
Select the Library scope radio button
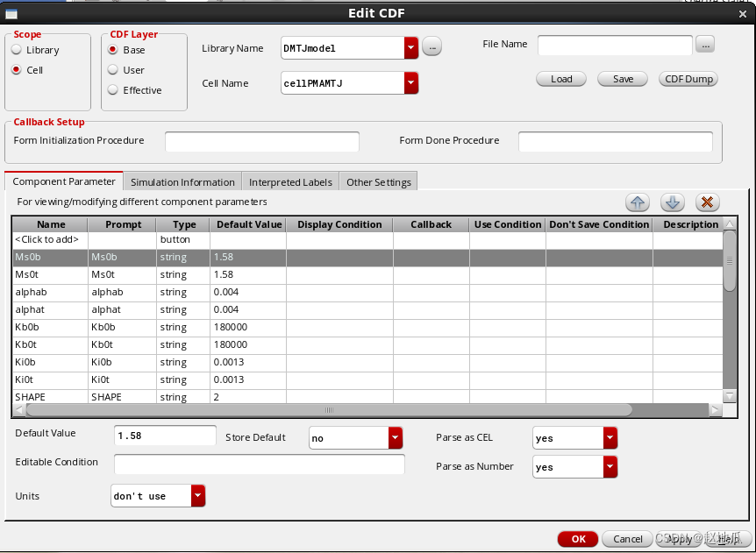pyautogui.click(x=17, y=50)
